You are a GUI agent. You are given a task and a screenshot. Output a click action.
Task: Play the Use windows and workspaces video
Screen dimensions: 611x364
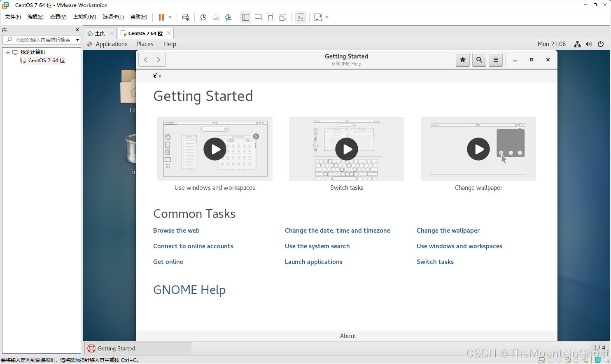215,149
